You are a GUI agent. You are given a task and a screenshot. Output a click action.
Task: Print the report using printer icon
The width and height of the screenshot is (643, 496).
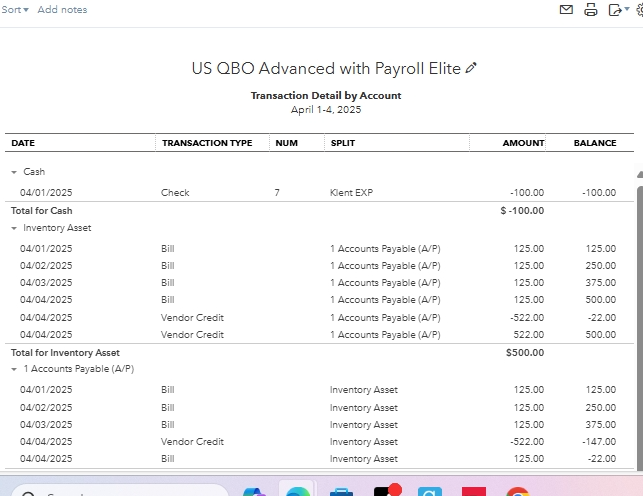coord(591,9)
